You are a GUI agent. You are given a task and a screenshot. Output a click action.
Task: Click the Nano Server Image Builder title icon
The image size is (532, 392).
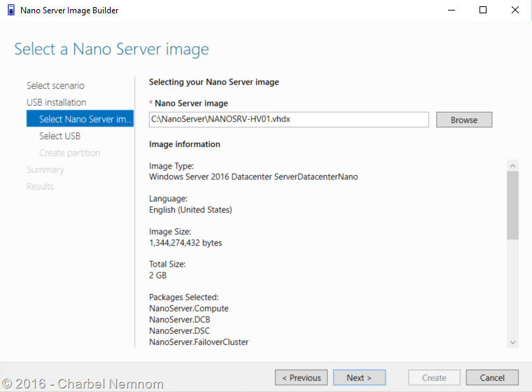coord(11,10)
